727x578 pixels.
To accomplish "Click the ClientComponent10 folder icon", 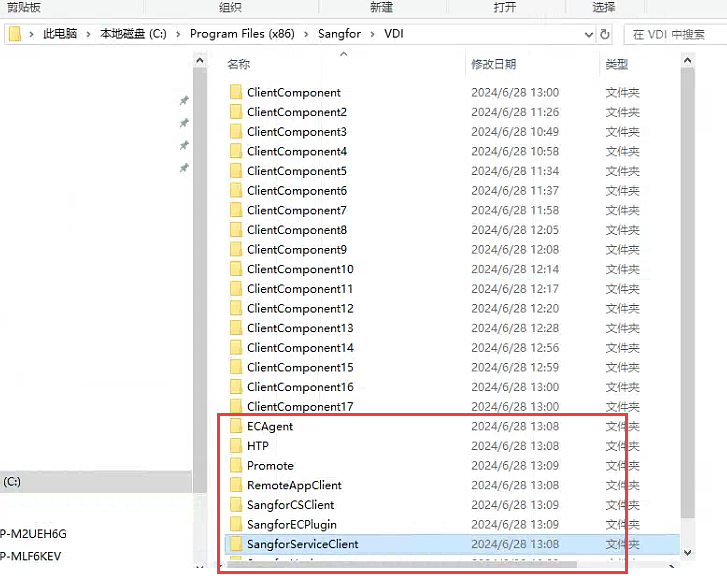I will click(236, 268).
